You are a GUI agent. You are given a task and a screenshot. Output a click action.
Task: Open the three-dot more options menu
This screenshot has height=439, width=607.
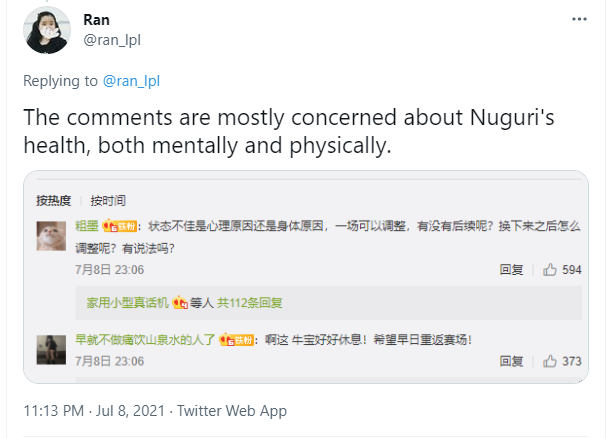coord(580,19)
